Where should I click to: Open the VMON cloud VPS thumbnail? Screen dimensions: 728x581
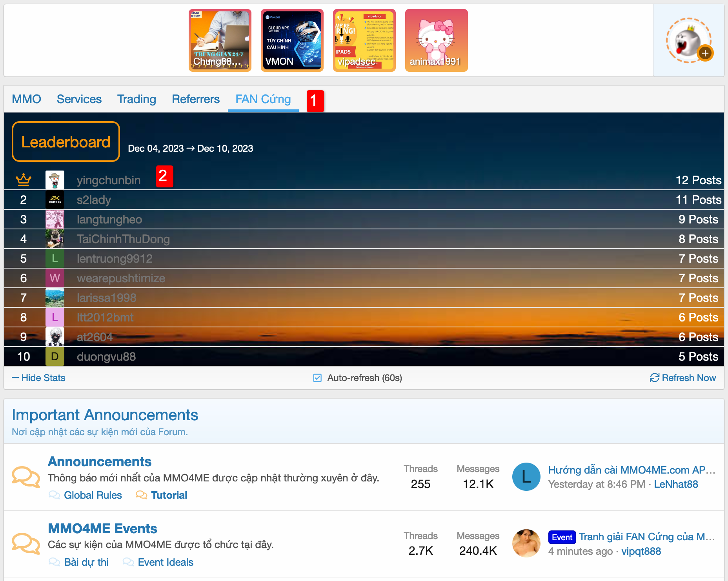point(292,40)
